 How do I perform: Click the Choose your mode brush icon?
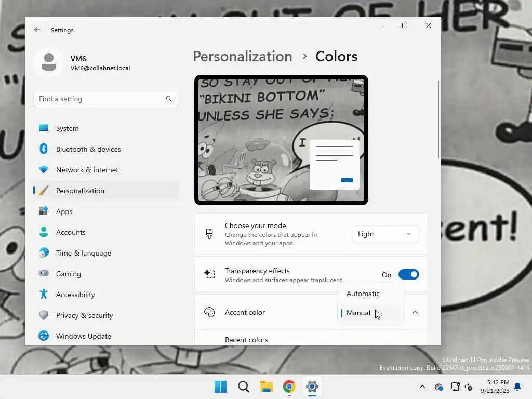coord(209,233)
